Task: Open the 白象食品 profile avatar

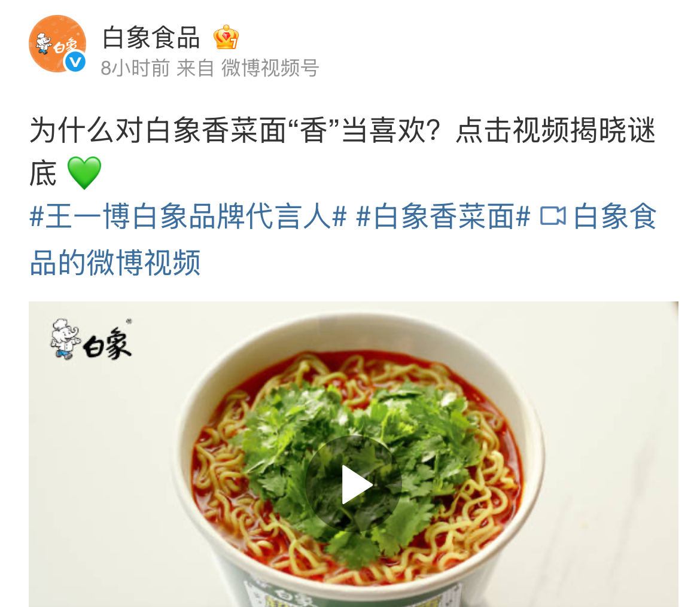Action: tap(57, 43)
